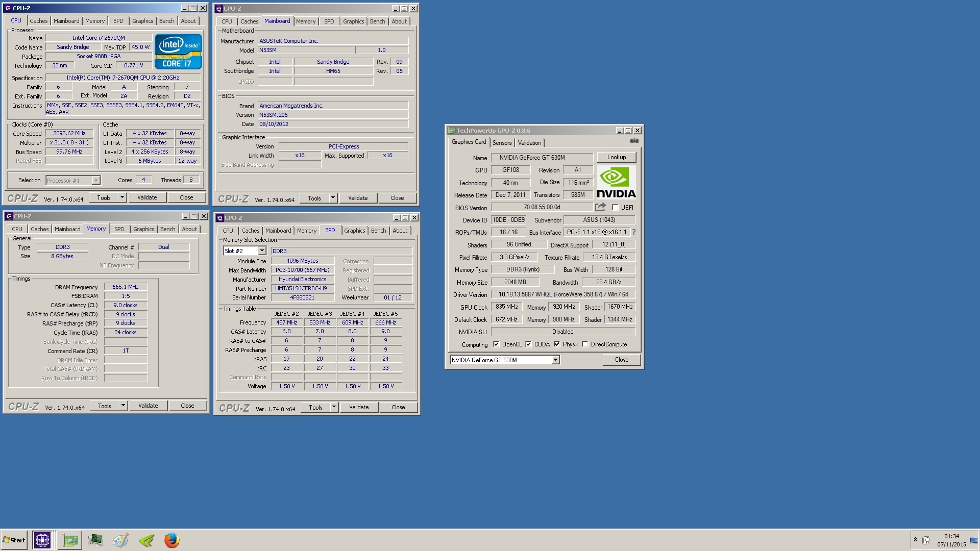Toggle the UEFI checkbox in GPU-Z

pos(615,208)
